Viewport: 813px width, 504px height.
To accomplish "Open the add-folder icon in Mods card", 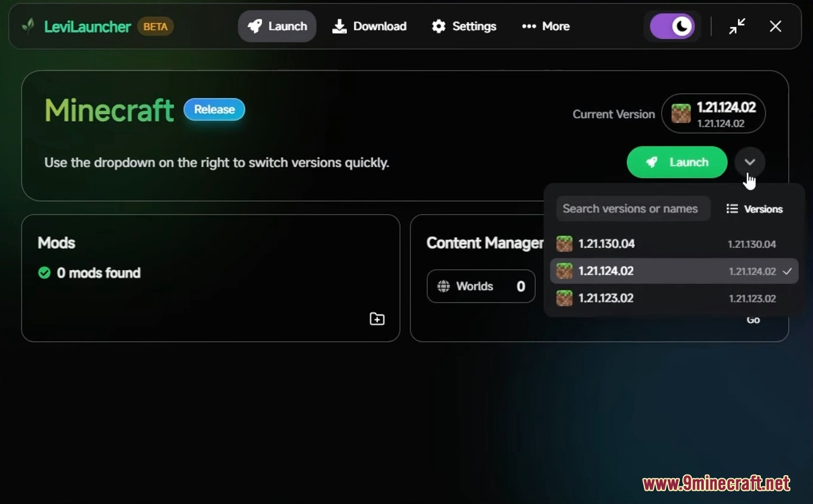I will coord(377,319).
